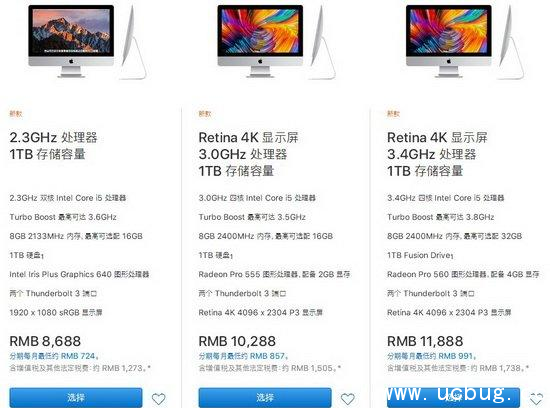Open the RMB 857 installment link
The height and width of the screenshot is (408, 550).
243,356
